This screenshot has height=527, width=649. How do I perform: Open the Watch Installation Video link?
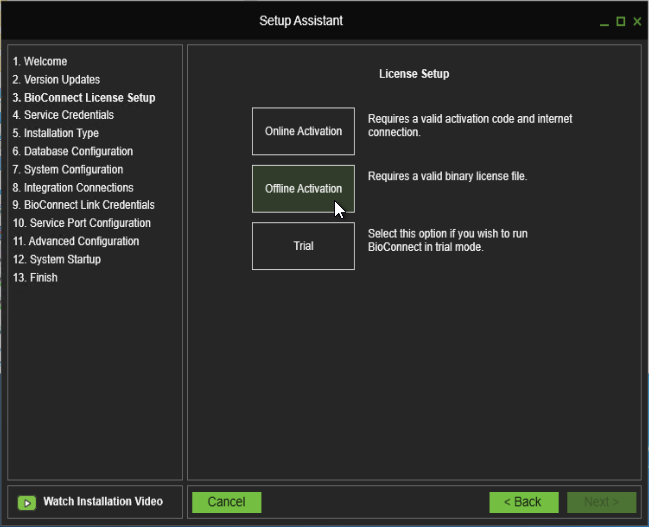click(102, 501)
